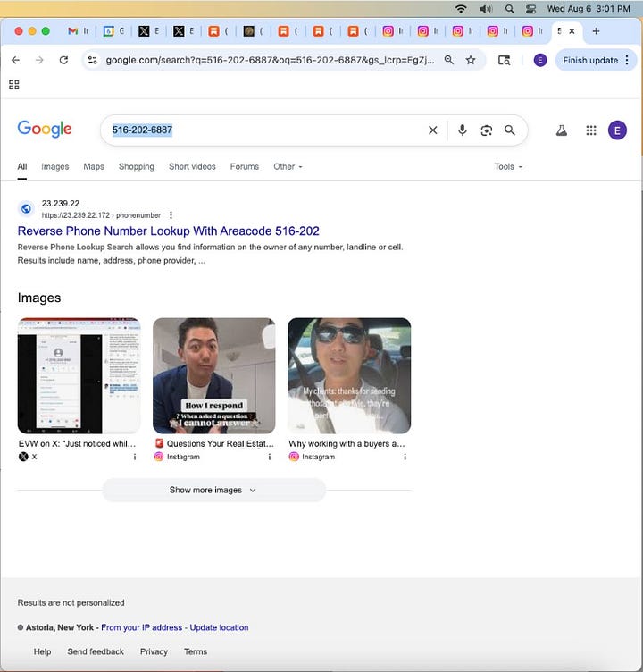Switch to Short videos results tab
643x672 pixels.
[x=192, y=167]
